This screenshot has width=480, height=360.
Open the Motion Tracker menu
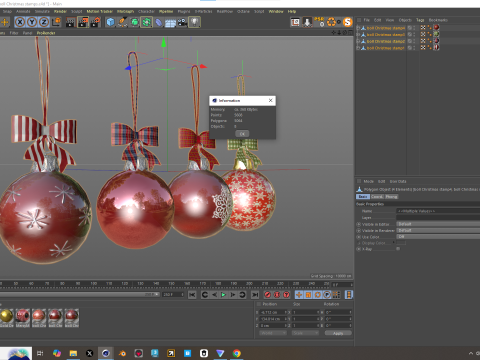100,11
